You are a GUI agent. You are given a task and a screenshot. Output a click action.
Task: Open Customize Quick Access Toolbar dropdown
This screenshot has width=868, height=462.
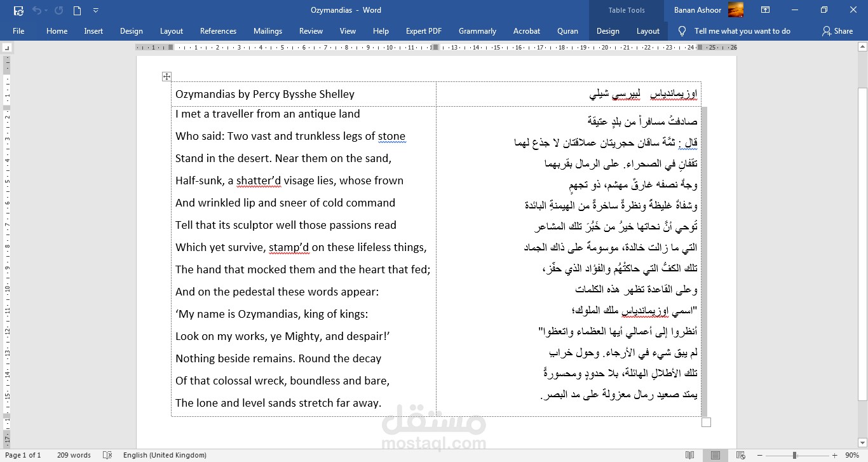click(95, 10)
